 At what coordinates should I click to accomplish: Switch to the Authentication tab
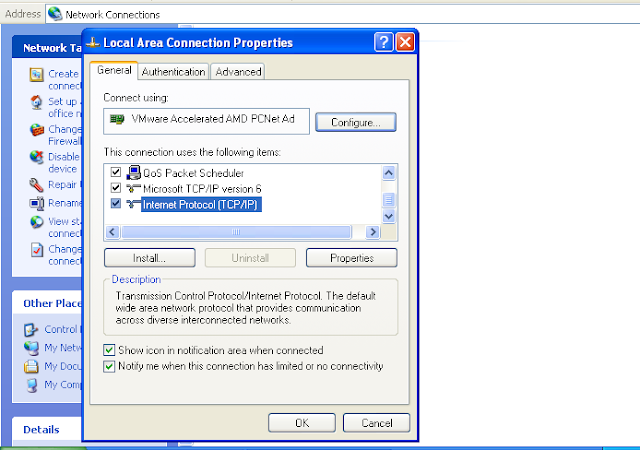[173, 72]
